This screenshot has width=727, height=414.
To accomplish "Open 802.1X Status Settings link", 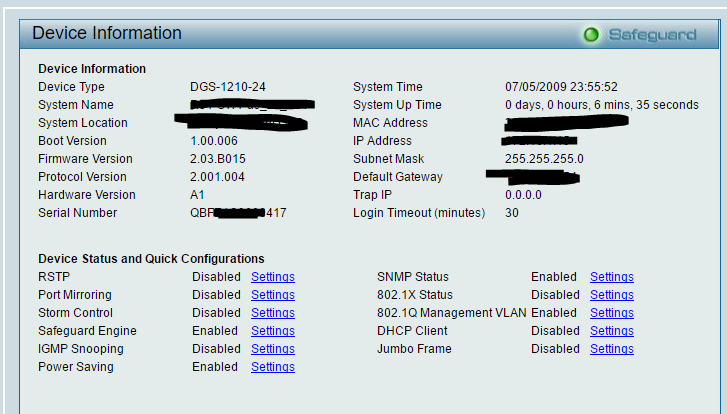I will 611,295.
